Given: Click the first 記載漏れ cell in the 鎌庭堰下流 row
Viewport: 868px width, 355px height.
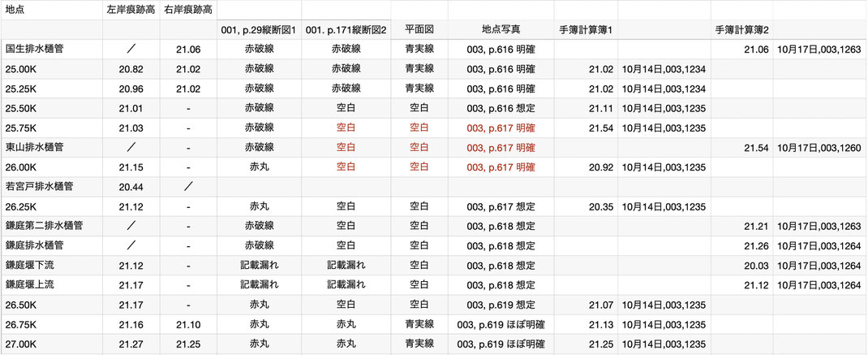Looking at the screenshot, I should click(259, 266).
